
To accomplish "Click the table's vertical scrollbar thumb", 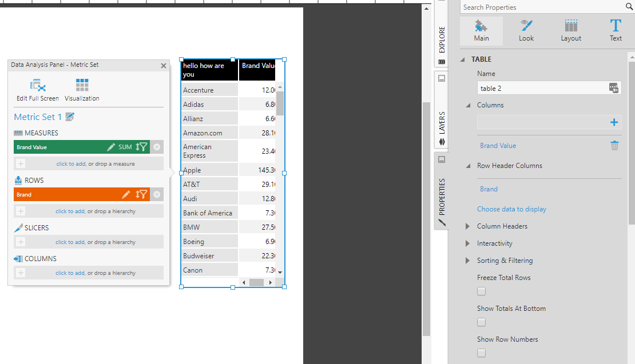I will pos(280,103).
